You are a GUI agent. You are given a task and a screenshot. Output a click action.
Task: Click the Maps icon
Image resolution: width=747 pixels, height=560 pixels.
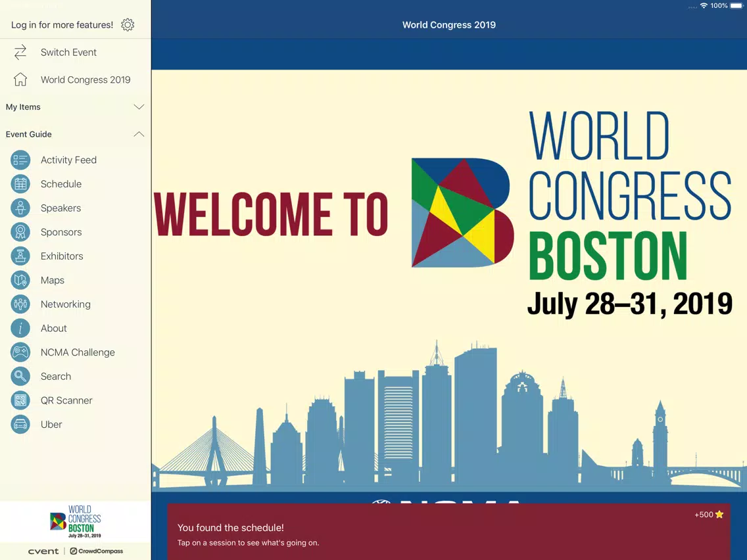click(20, 280)
